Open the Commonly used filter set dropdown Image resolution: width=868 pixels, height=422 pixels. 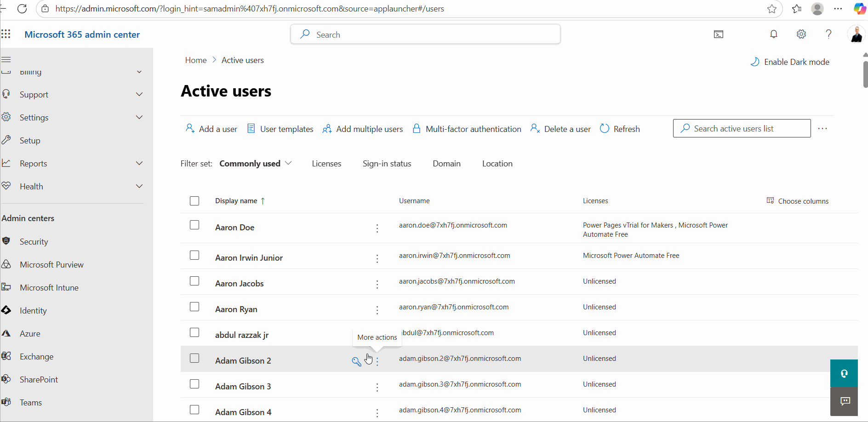click(x=255, y=164)
